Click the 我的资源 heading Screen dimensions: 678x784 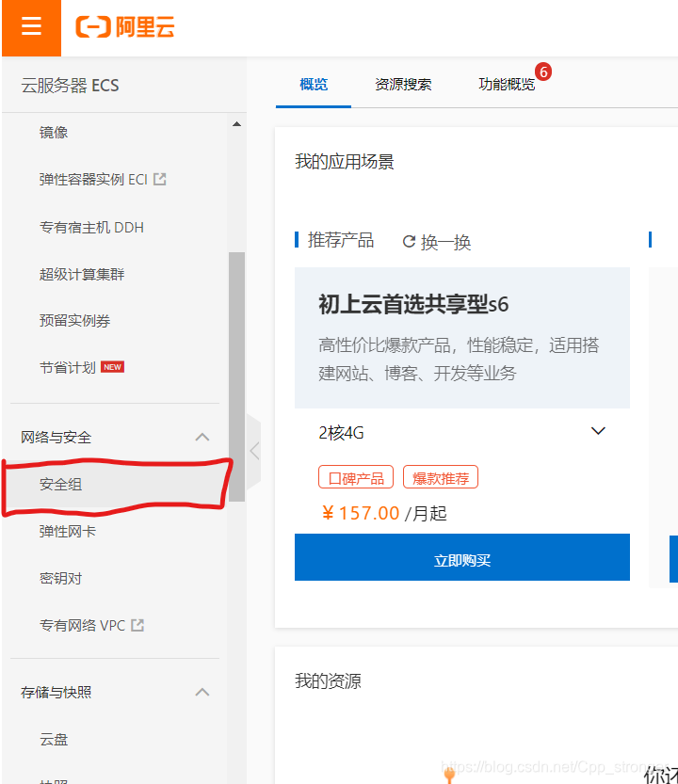(328, 680)
